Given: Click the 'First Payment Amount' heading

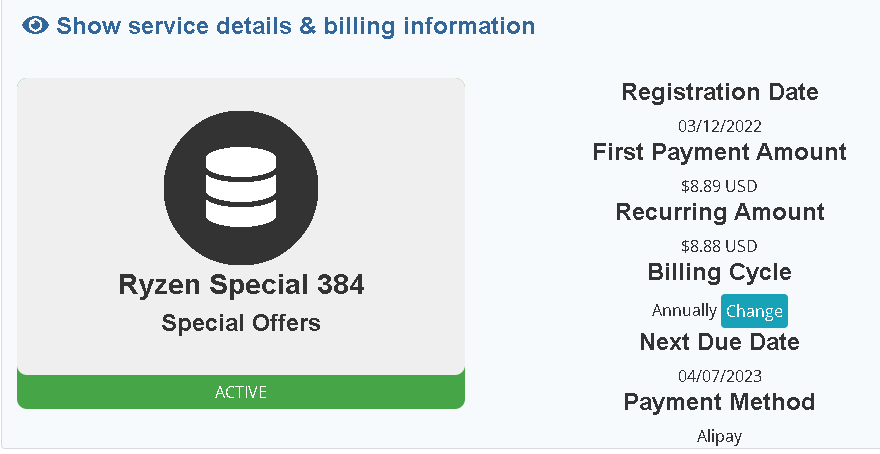Looking at the screenshot, I should coord(720,152).
